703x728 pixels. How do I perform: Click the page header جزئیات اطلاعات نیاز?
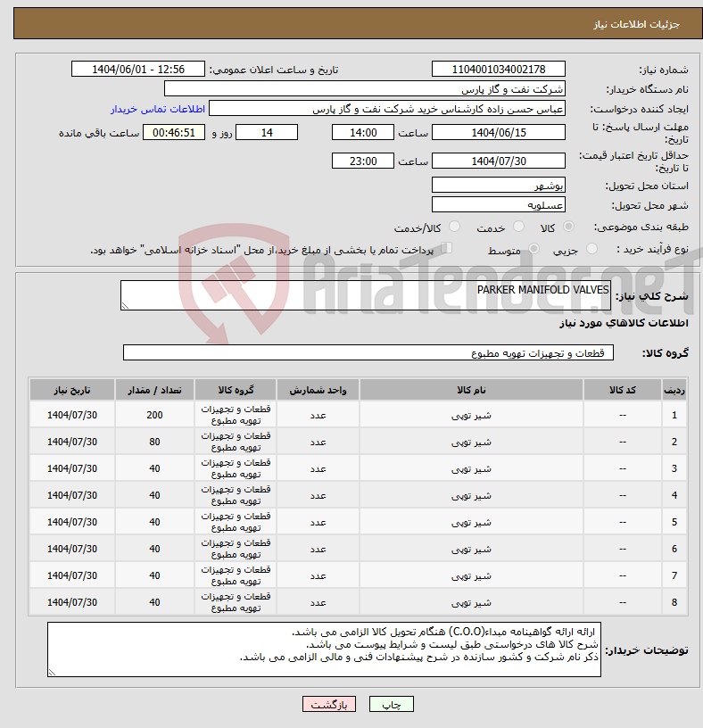pyautogui.click(x=636, y=24)
